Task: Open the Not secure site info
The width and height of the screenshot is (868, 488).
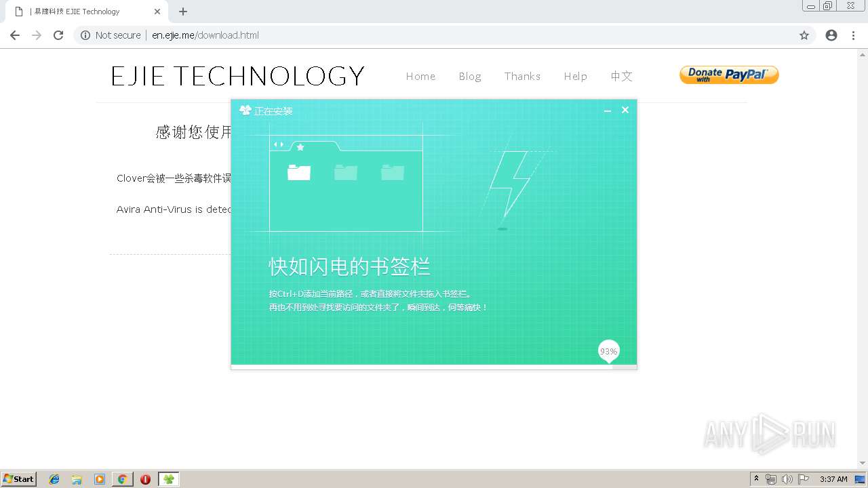Action: click(111, 35)
